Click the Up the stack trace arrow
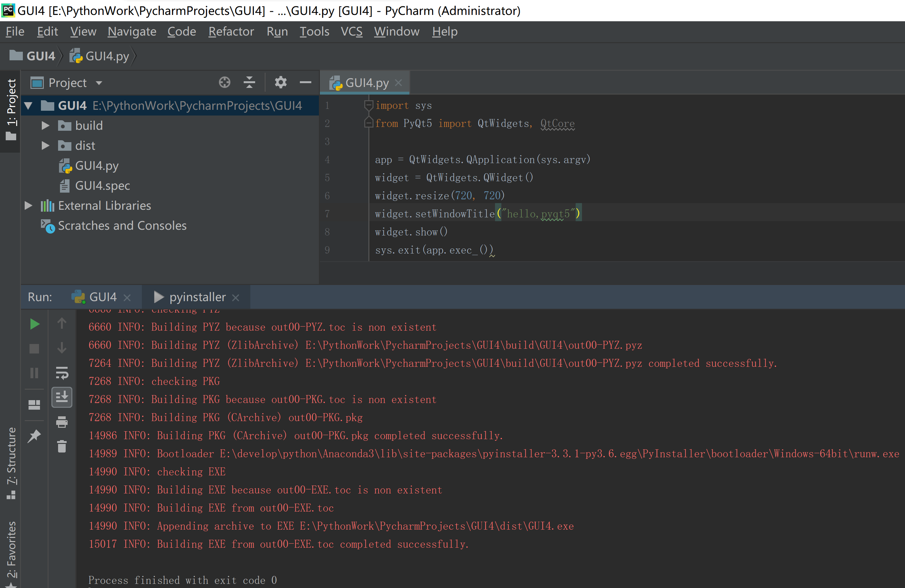 point(62,324)
